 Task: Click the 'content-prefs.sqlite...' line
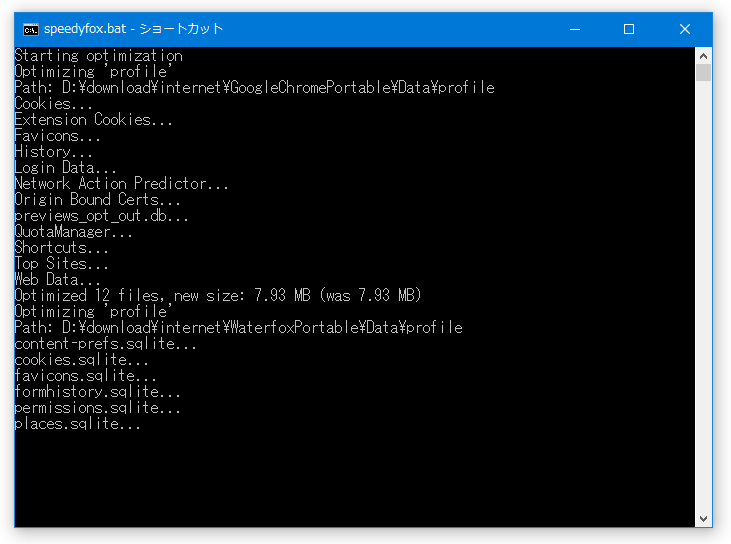[105, 344]
